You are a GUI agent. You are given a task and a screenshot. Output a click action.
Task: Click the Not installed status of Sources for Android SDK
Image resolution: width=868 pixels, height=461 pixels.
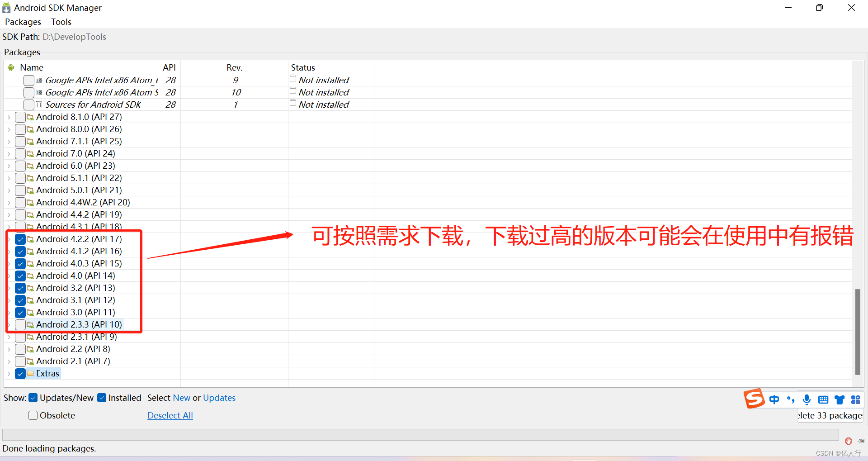click(324, 105)
